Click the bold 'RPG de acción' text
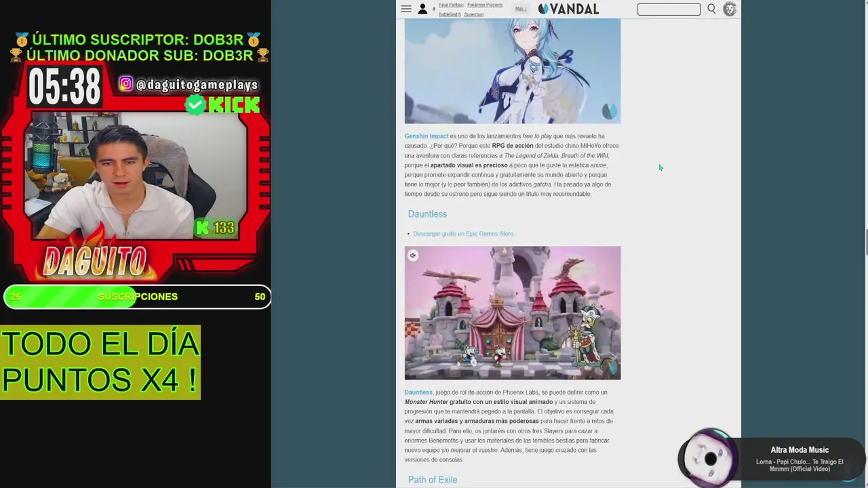The width and height of the screenshot is (868, 488). pos(513,146)
